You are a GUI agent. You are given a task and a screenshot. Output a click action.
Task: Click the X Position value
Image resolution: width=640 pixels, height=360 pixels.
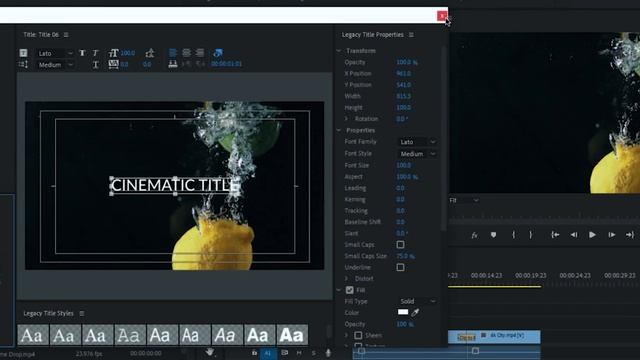(x=404, y=74)
